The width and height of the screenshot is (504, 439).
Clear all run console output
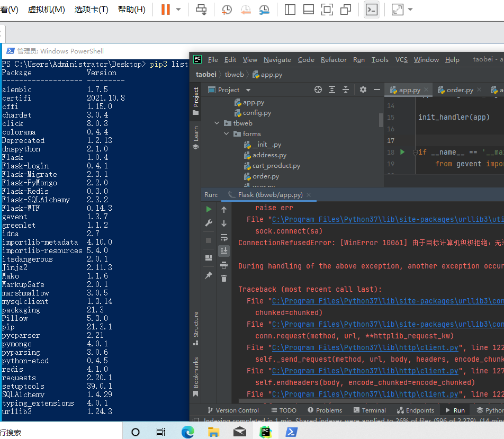224,278
